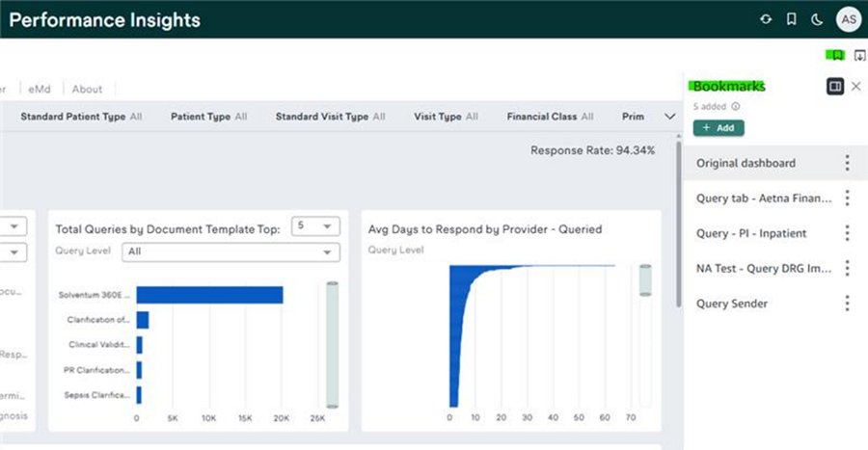Open options for Query Sender bookmark
Image resolution: width=868 pixels, height=450 pixels.
tap(847, 303)
